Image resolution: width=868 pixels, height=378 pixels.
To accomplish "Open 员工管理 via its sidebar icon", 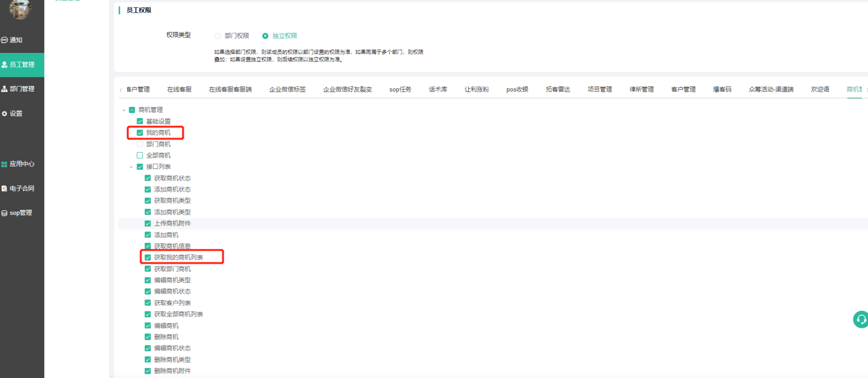I will pyautogui.click(x=5, y=65).
